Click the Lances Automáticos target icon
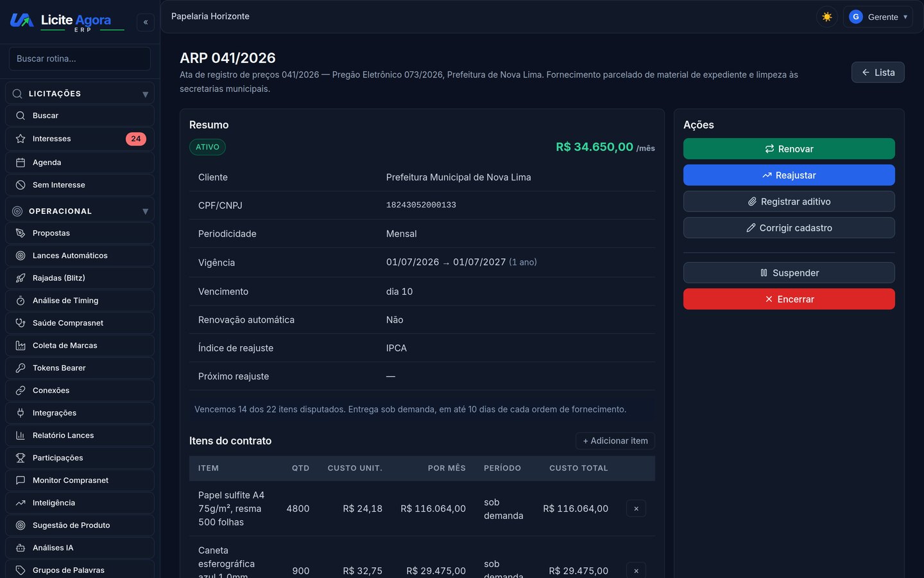This screenshot has width=924, height=578. pyautogui.click(x=21, y=256)
